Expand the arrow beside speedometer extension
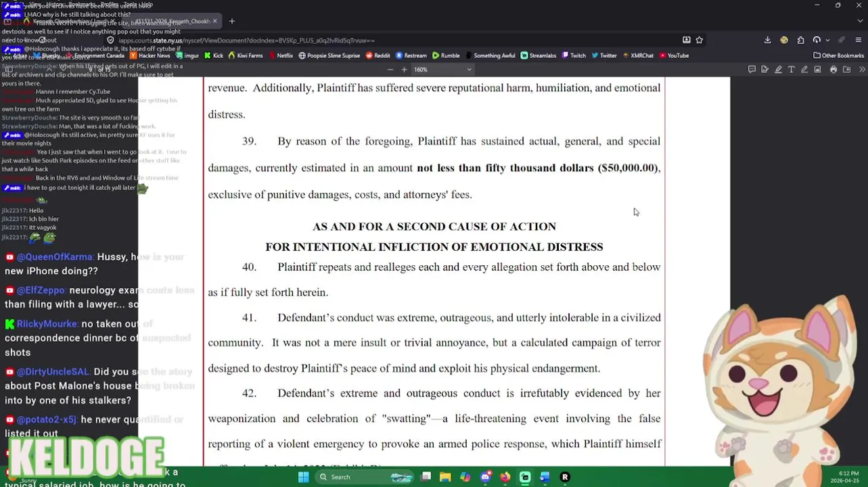The width and height of the screenshot is (868, 487). coord(827,40)
